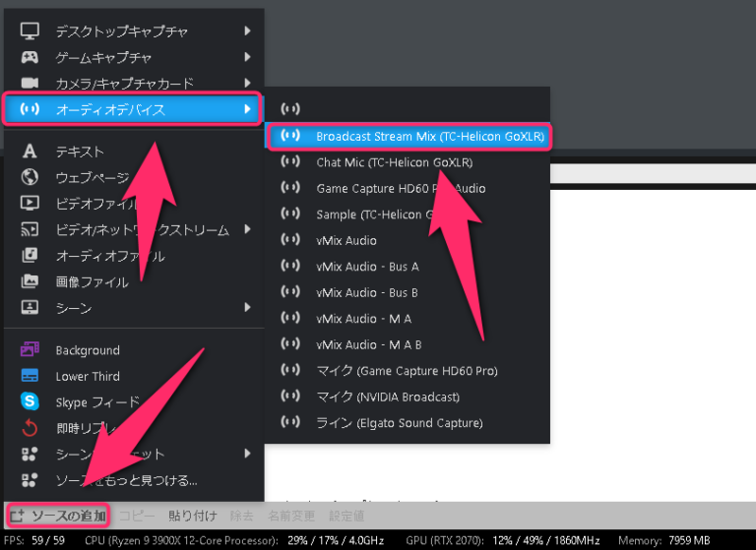
Task: Click the Memory 7959 MB readout
Action: pos(663,540)
